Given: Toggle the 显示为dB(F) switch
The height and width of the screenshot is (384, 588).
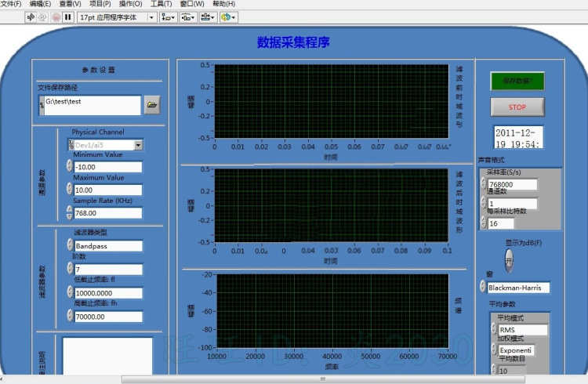Looking at the screenshot, I should 509,261.
